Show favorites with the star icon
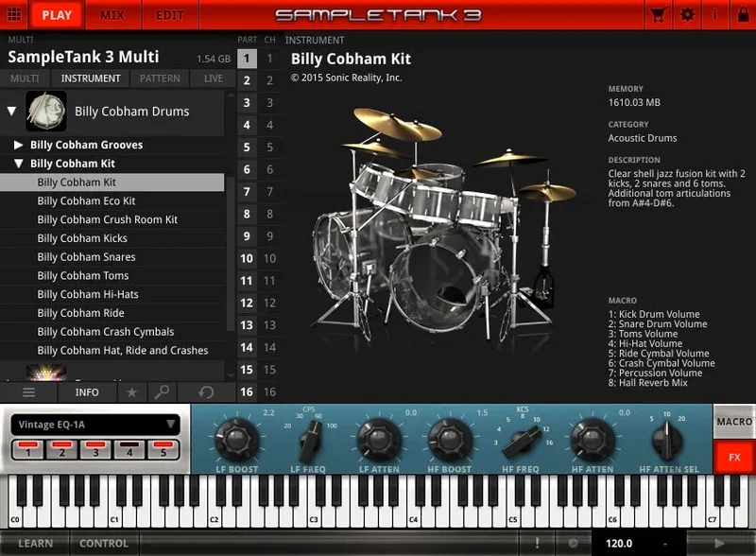 tap(131, 391)
